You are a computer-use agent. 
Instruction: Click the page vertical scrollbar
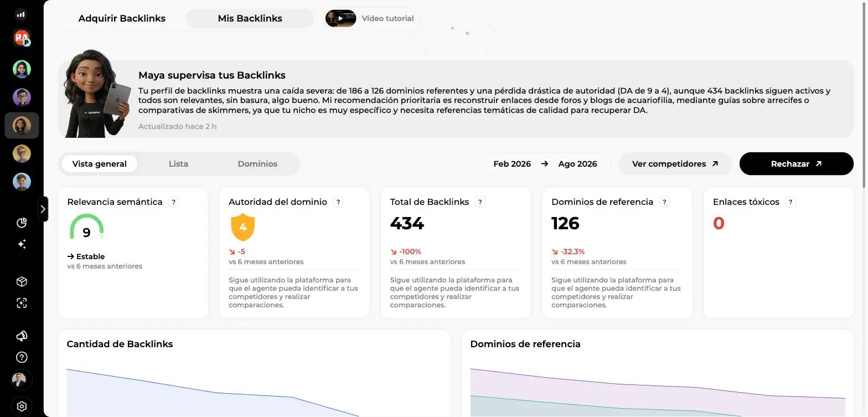pos(864,95)
